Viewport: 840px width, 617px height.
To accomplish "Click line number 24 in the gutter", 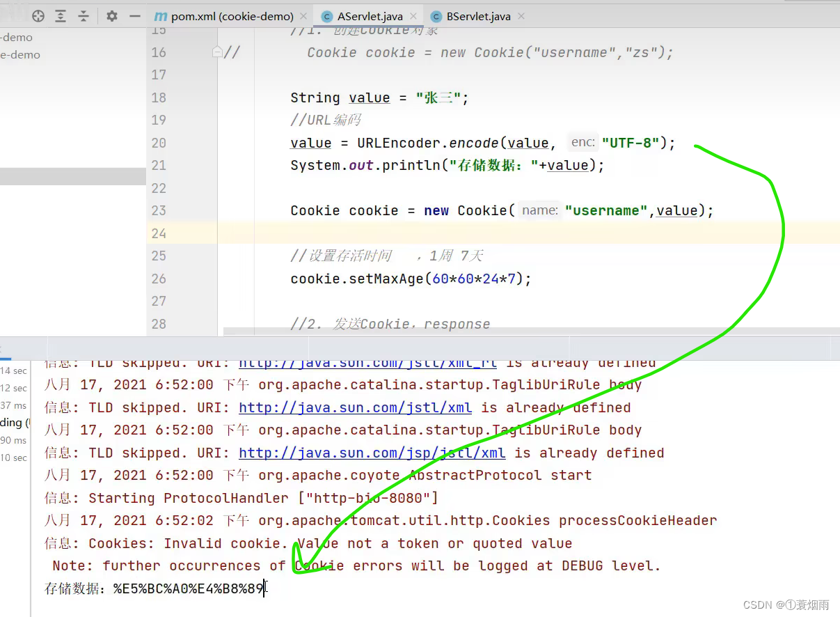I will point(159,233).
